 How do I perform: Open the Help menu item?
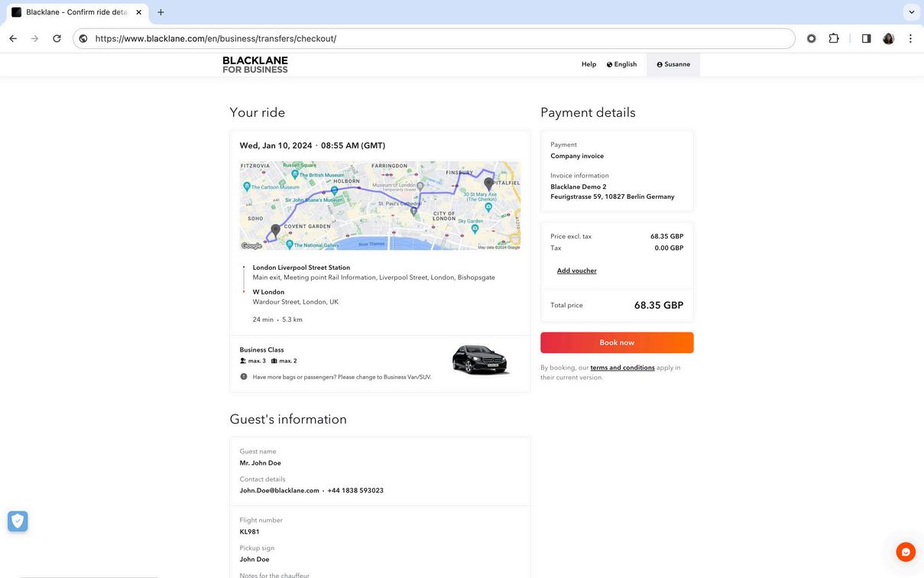[x=588, y=64]
